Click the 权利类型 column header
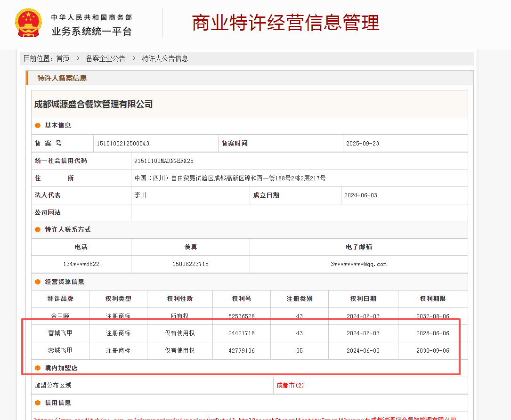The height and width of the screenshot is (420, 511). click(x=118, y=299)
